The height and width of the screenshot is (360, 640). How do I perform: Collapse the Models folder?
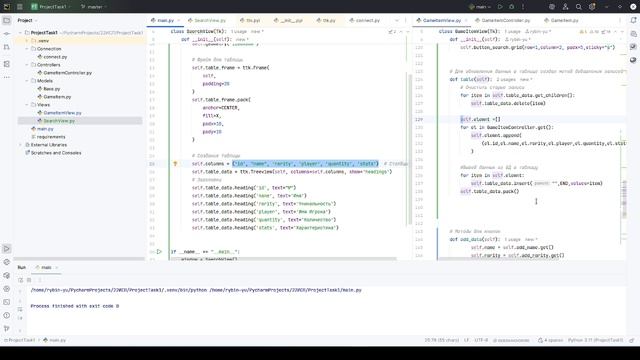[27, 81]
